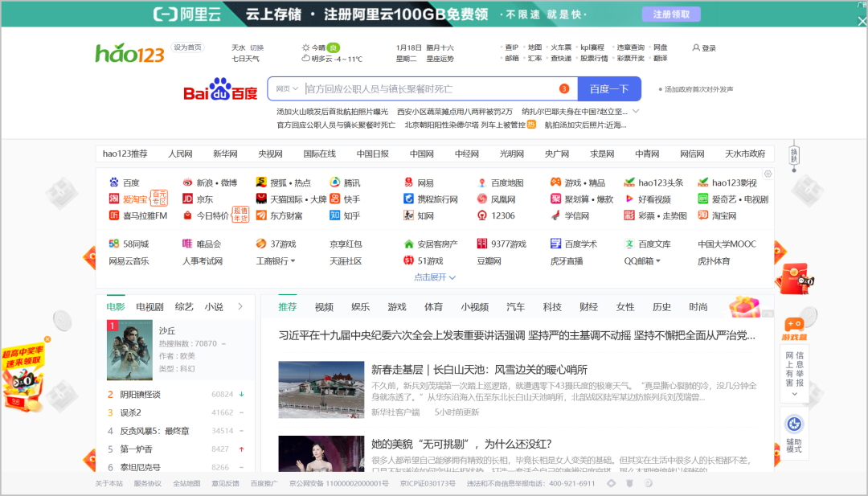This screenshot has height=496, width=868.
Task: Open the 安居客房产 icon link
Action: click(x=408, y=244)
